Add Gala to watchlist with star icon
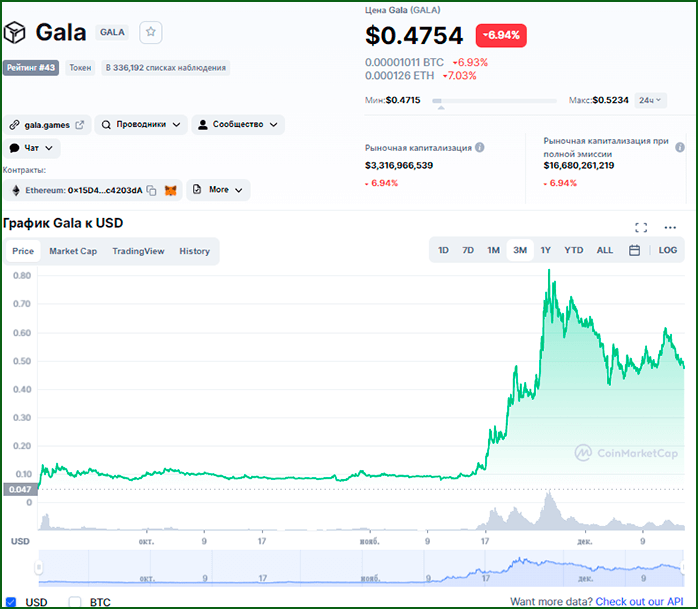This screenshot has height=609, width=698. (x=150, y=32)
